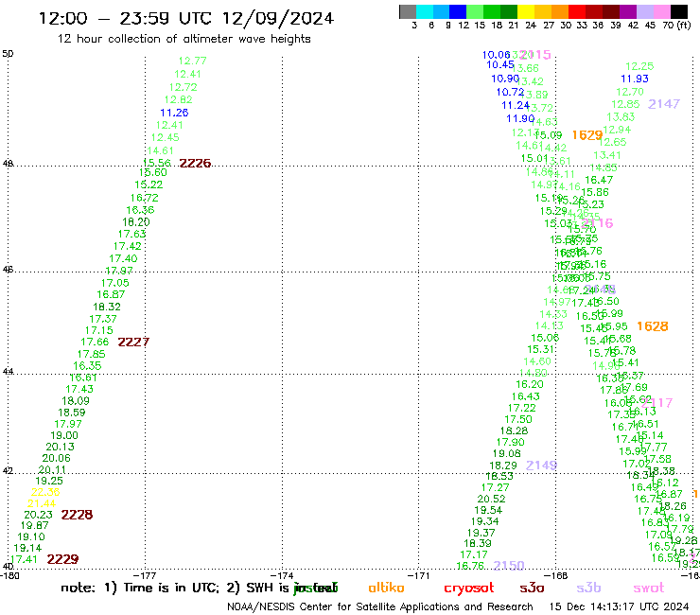Click the NOAA/NESDIS Center credit text
This screenshot has height=615, width=700.
coord(380,607)
